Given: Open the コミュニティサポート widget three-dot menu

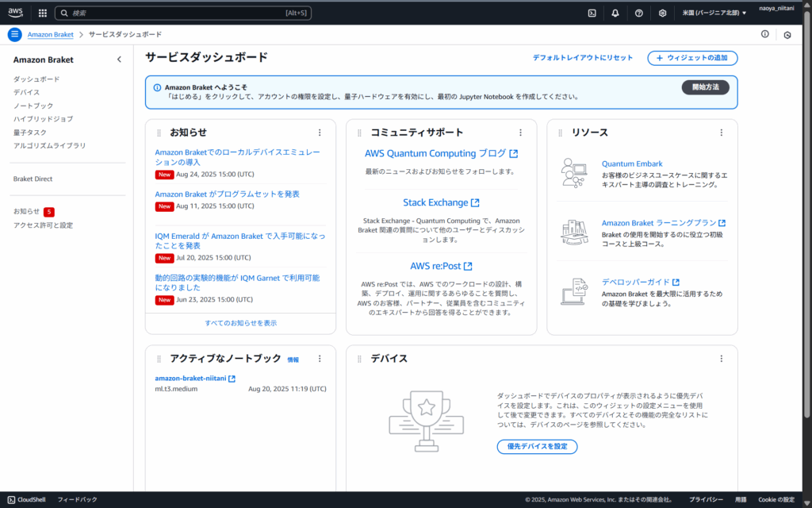Looking at the screenshot, I should point(520,133).
